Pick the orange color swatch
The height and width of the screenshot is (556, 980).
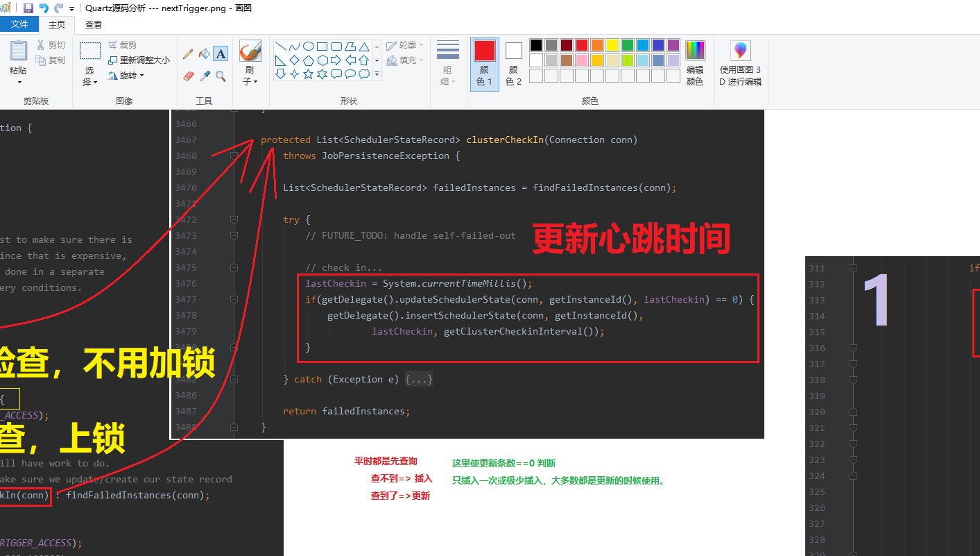pos(597,45)
